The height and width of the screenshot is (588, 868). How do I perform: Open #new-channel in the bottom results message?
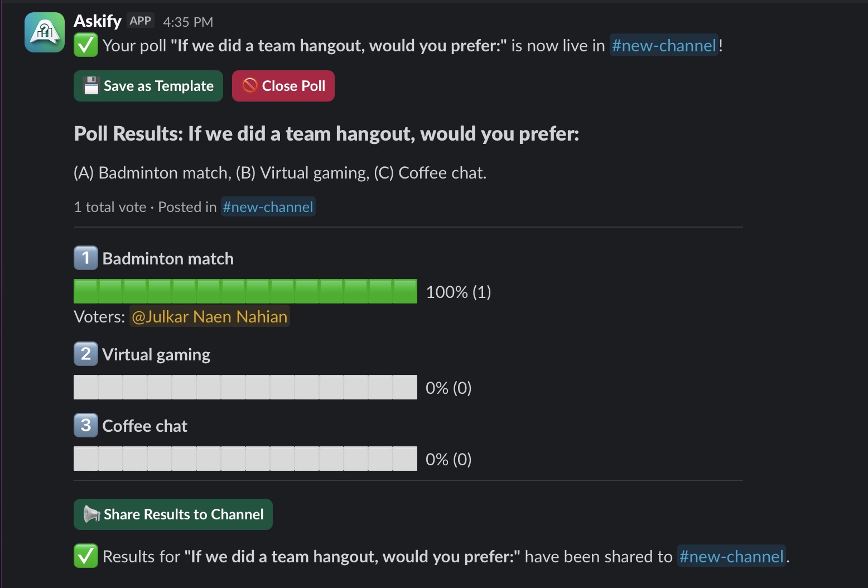[x=731, y=556]
